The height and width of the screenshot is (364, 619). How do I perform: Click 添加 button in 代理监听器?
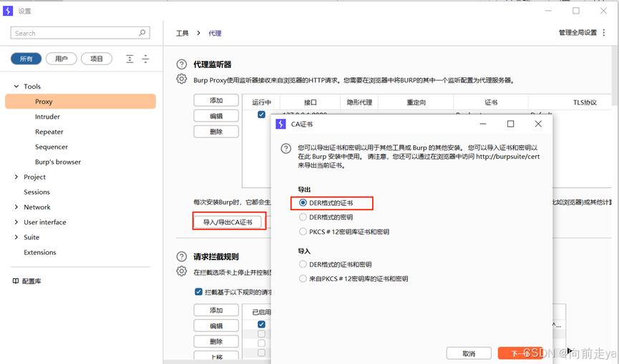click(x=216, y=100)
